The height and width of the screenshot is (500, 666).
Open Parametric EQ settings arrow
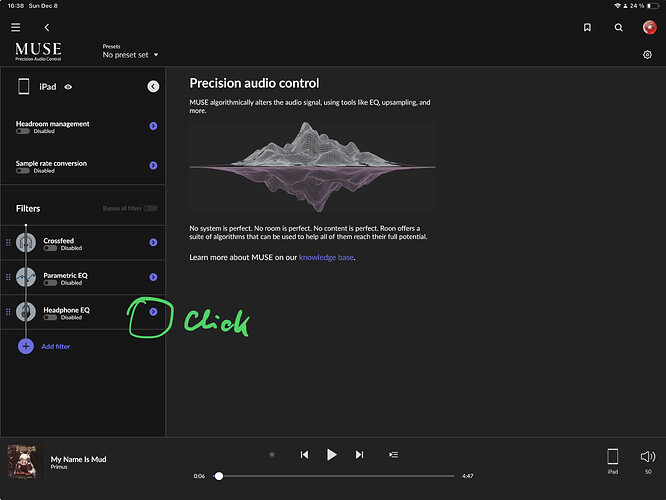(153, 277)
